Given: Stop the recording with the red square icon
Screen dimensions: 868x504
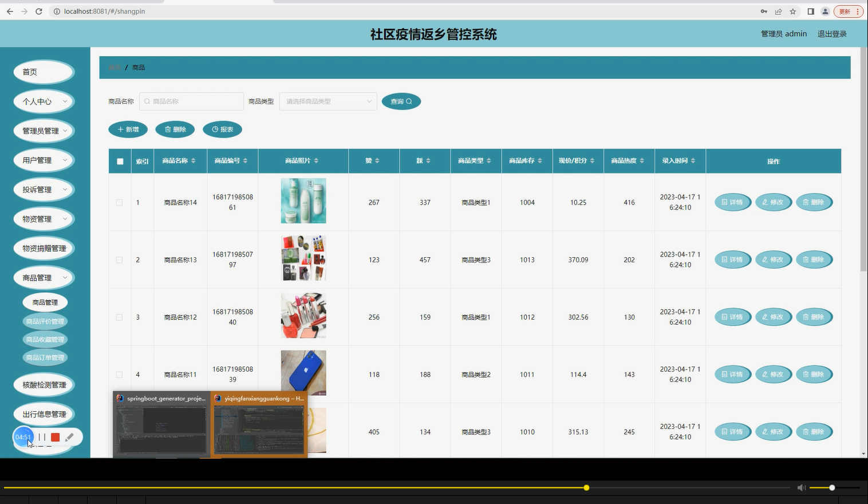Looking at the screenshot, I should (x=55, y=436).
